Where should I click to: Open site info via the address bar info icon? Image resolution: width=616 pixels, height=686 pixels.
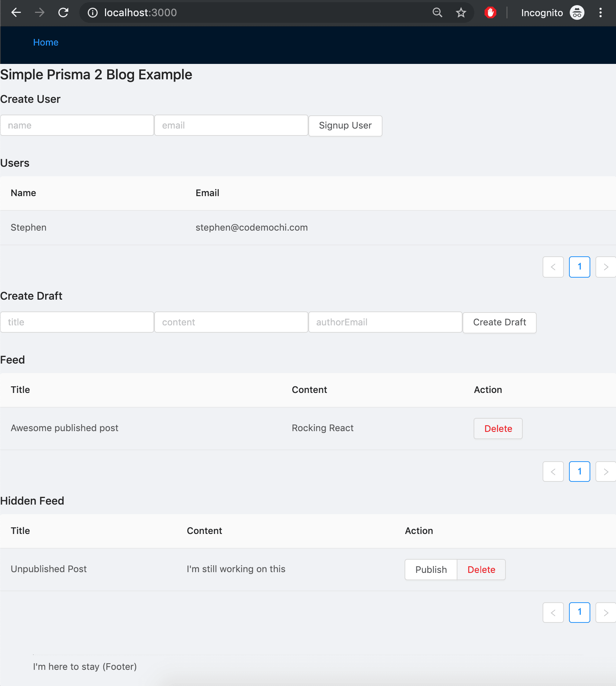coord(92,12)
